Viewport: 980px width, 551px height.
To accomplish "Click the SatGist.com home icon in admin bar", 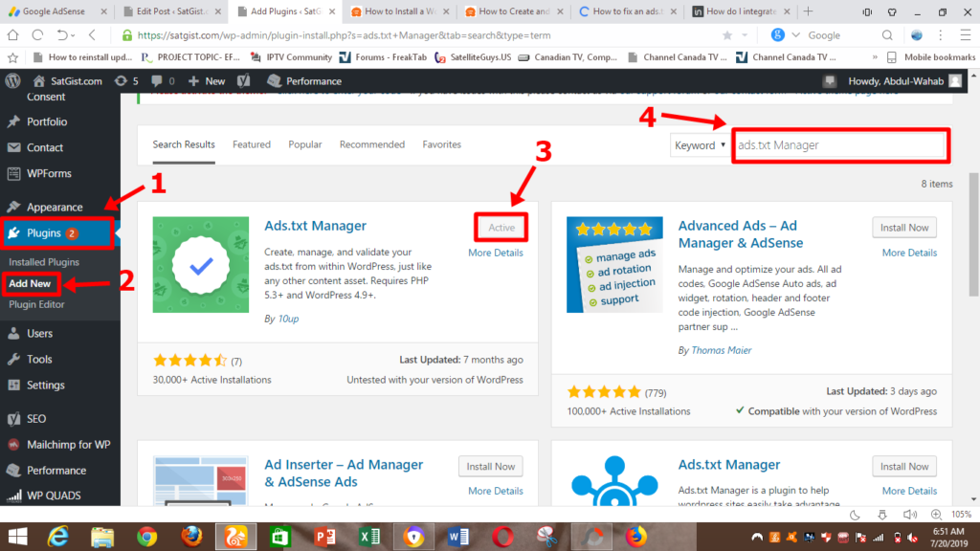I will pyautogui.click(x=38, y=81).
